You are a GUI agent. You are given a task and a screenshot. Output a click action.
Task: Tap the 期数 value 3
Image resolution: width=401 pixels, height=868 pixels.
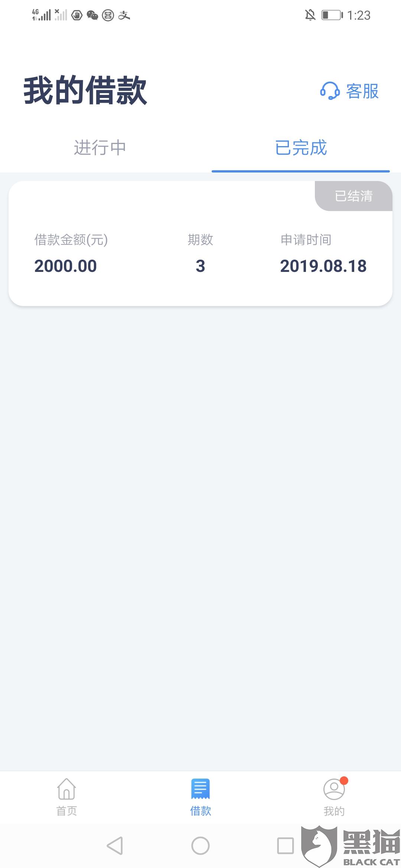tap(200, 266)
